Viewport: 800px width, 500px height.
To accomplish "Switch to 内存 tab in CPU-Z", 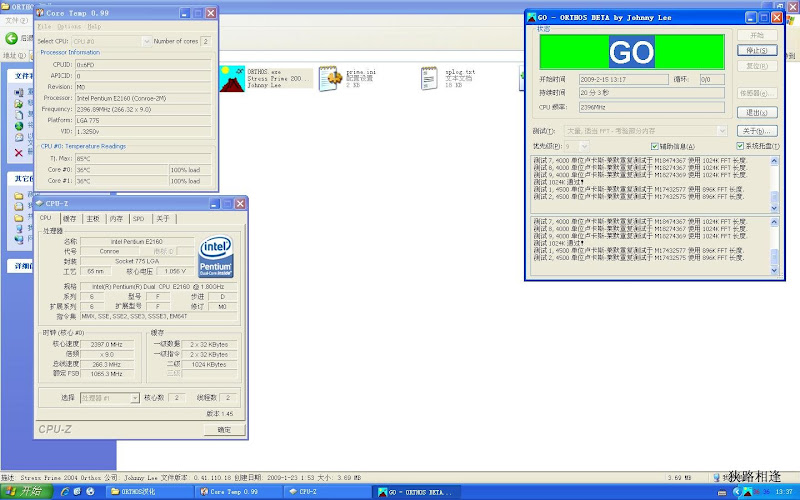I will point(116,219).
